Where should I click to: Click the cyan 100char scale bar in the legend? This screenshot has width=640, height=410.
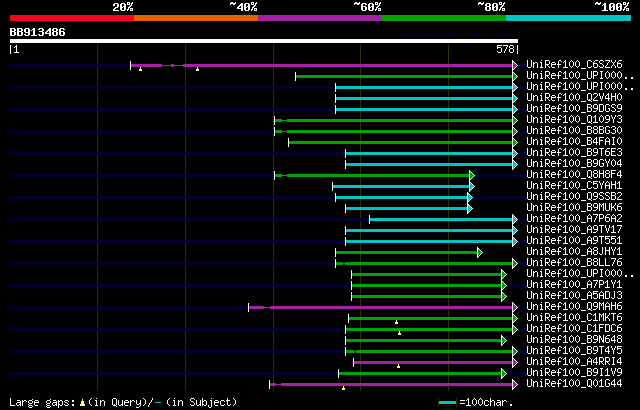pos(447,403)
